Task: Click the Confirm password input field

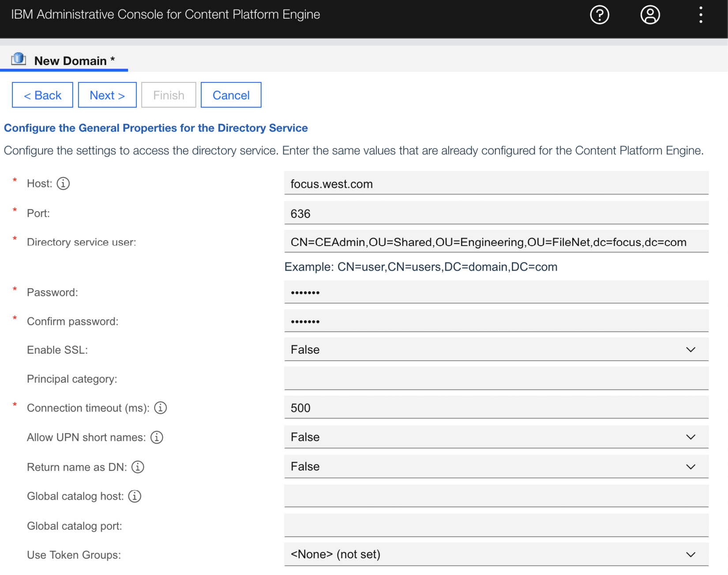Action: pyautogui.click(x=496, y=321)
